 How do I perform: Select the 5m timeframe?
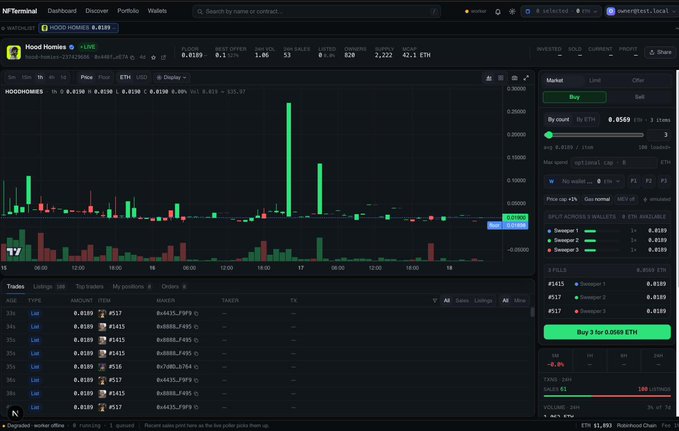(12, 78)
